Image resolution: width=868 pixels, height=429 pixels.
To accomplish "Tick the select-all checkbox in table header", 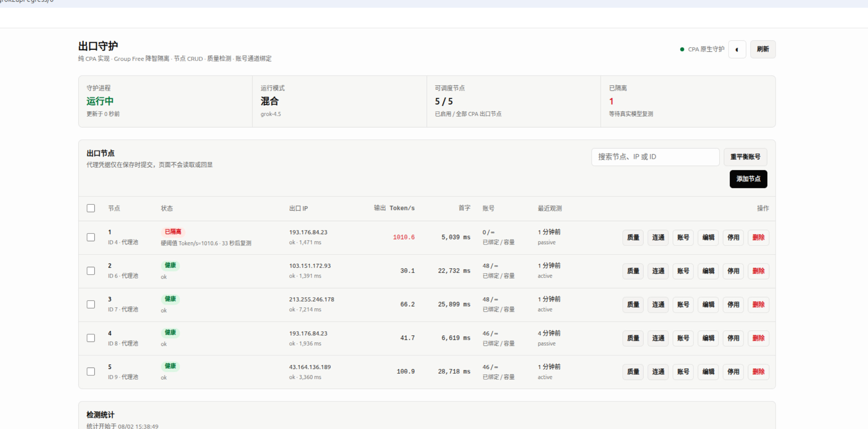I will [91, 208].
